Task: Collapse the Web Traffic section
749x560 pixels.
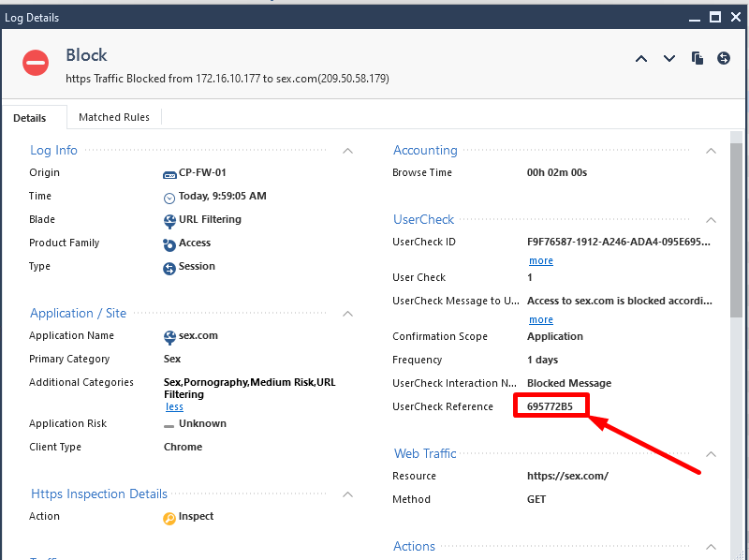Action: tap(711, 453)
